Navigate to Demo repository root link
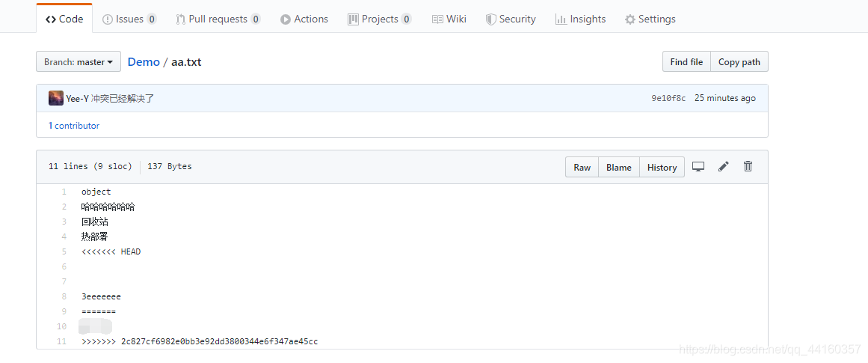Viewport: 868px width, 363px height. 144,62
